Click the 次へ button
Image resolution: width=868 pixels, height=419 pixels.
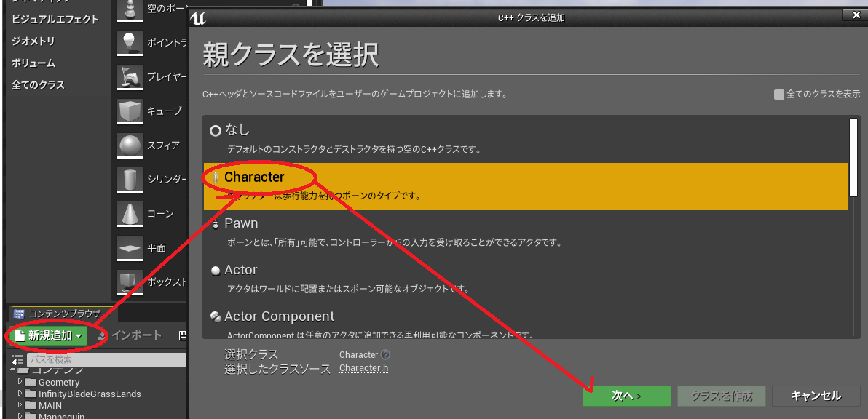[627, 396]
